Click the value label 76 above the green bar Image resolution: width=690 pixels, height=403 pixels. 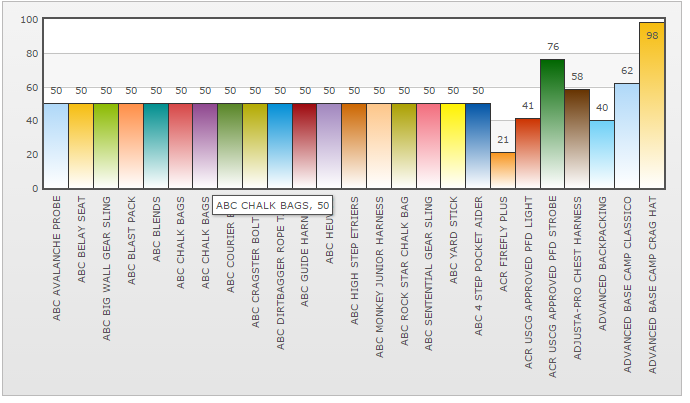click(x=553, y=47)
